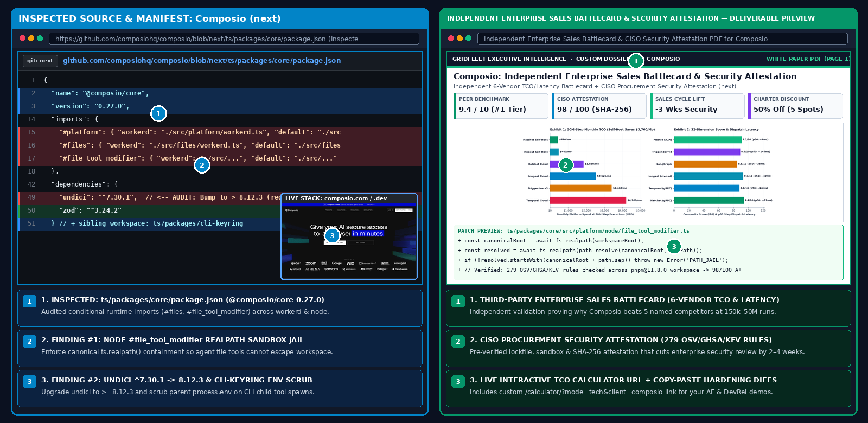Viewport: 868px width, 423px height.
Task: Click the GRIDFLEET EXECUTIVE INTELLIGENCE header label
Action: click(x=509, y=59)
